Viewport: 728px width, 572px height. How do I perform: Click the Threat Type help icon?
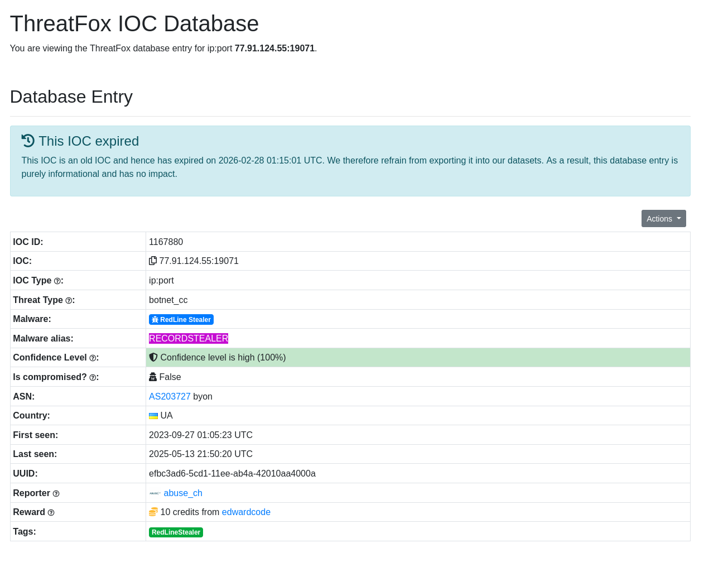click(x=69, y=301)
